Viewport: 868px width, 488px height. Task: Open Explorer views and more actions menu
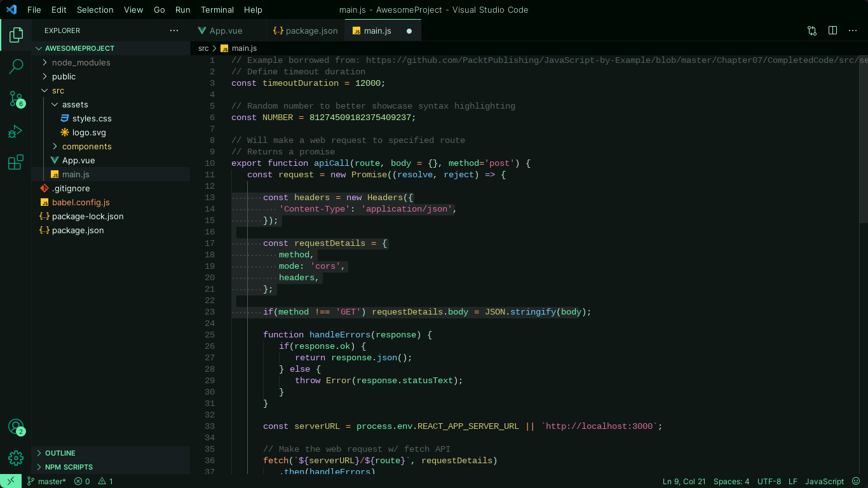(174, 30)
